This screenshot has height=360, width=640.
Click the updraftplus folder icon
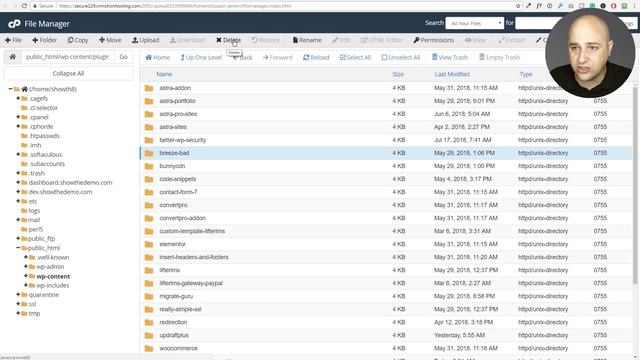(x=149, y=335)
